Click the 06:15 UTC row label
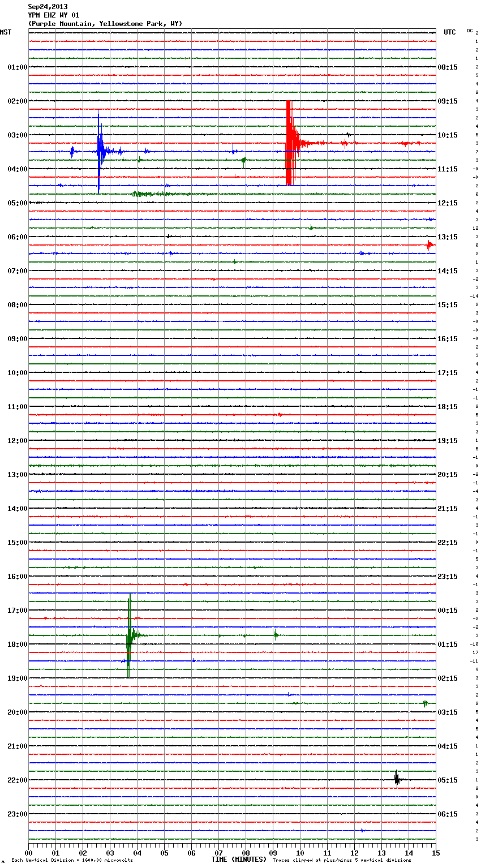 [448, 814]
